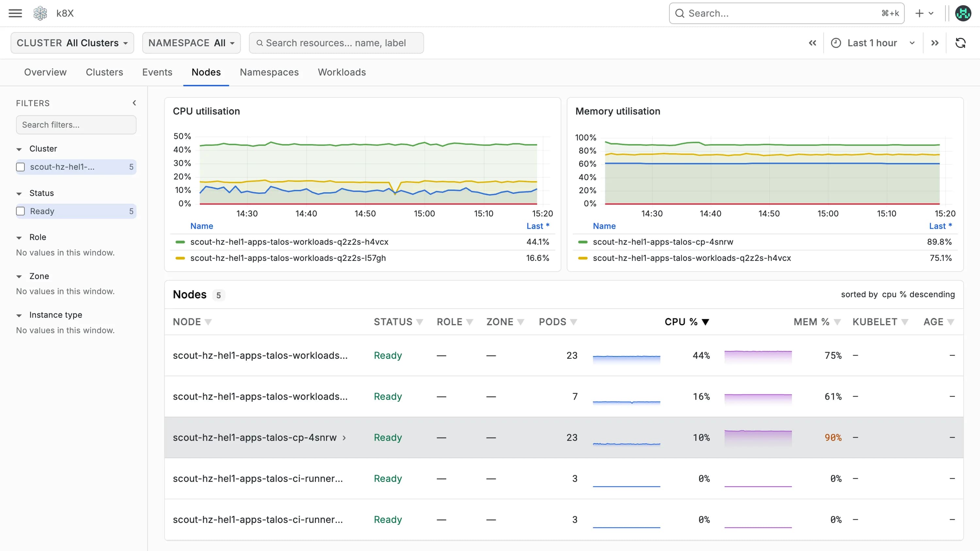
Task: Collapse the Cluster filter section
Action: tap(19, 149)
